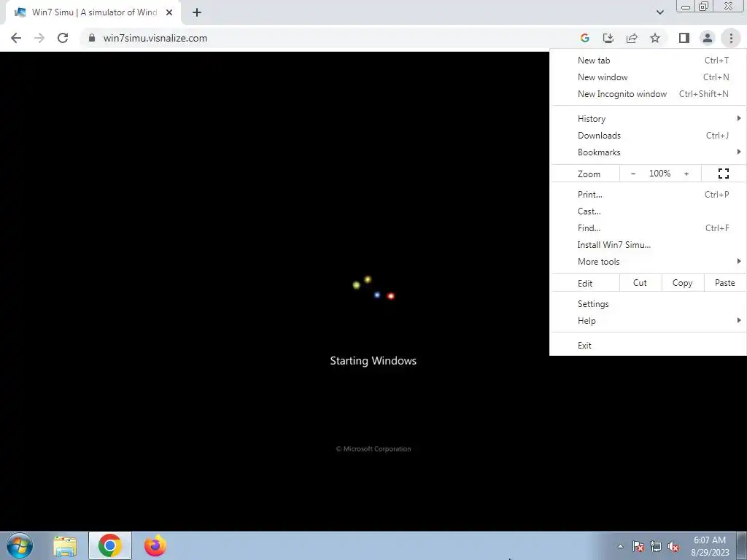The width and height of the screenshot is (747, 560).
Task: Open the tab search chevron
Action: [659, 12]
